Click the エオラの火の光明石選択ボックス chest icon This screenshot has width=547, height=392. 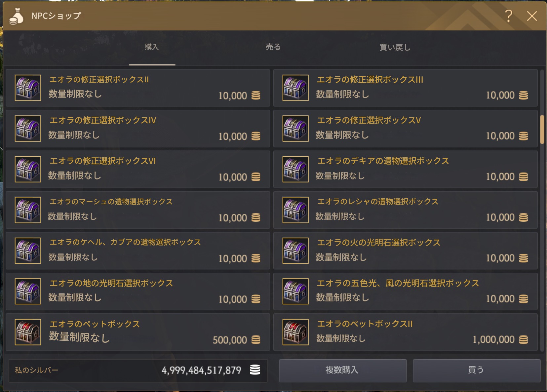[295, 251]
